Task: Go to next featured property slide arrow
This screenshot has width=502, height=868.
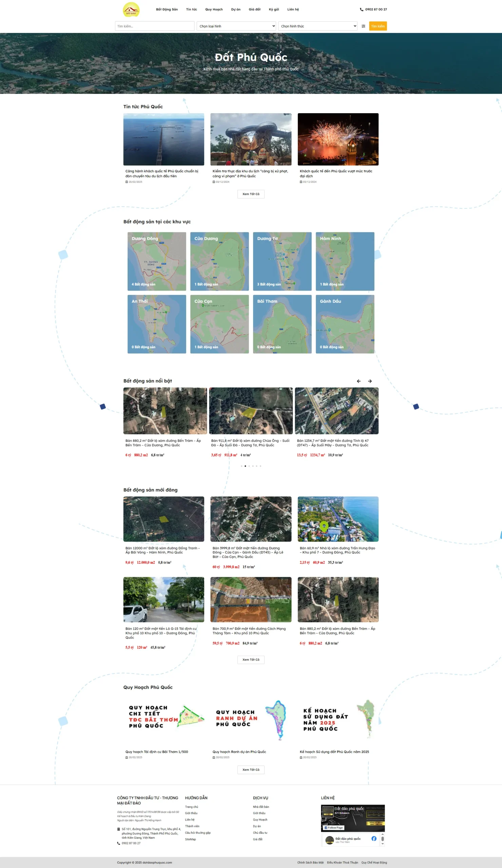Action: 370,381
